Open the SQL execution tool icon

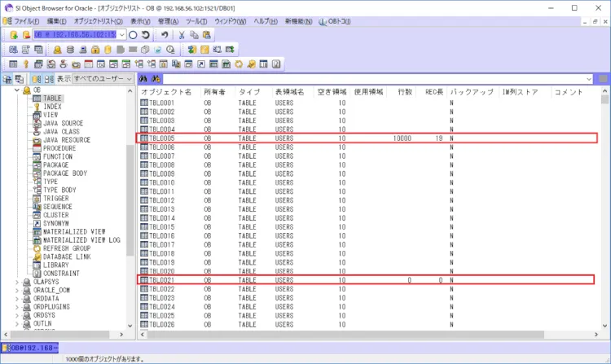point(13,50)
